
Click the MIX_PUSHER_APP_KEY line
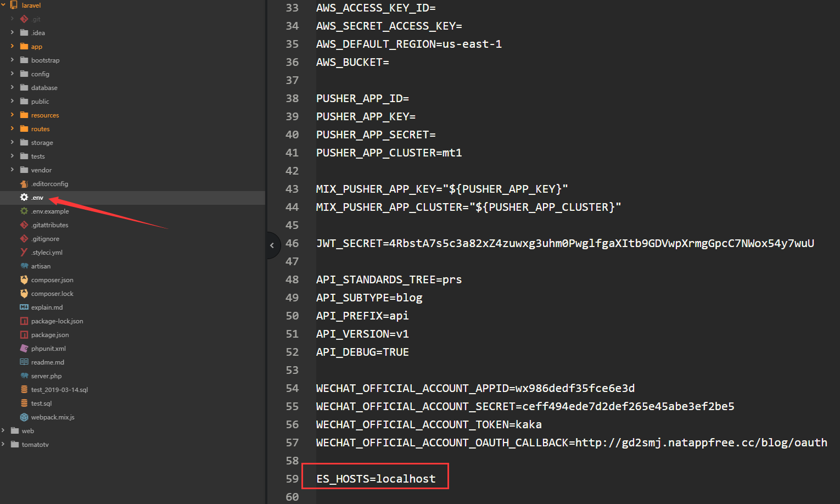click(x=442, y=189)
